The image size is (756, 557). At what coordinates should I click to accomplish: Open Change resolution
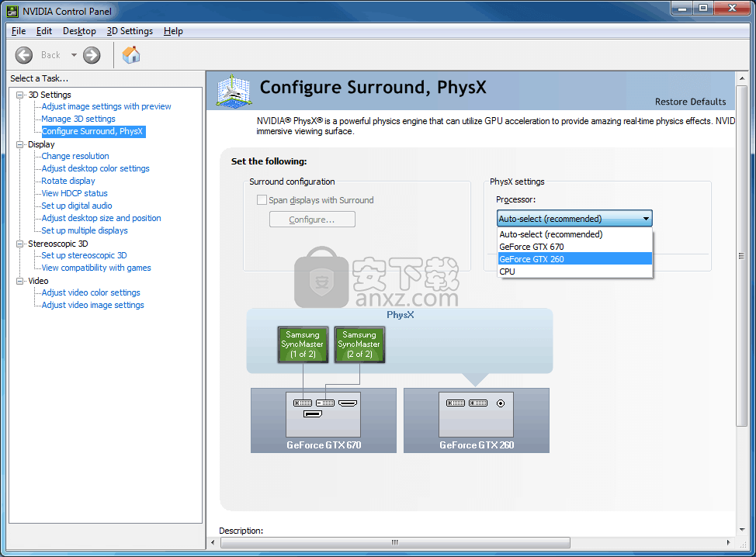tap(75, 156)
